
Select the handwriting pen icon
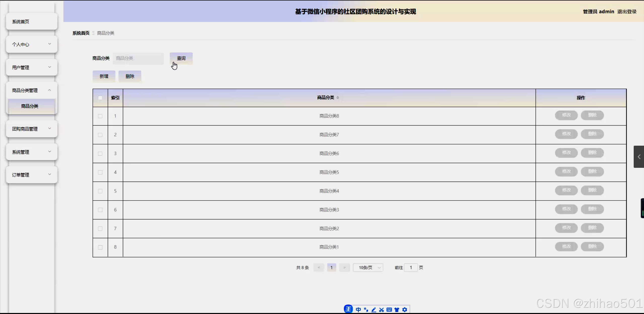pos(374,310)
